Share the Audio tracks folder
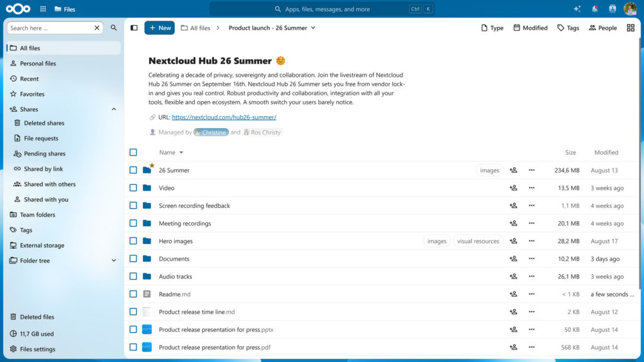 (x=513, y=277)
